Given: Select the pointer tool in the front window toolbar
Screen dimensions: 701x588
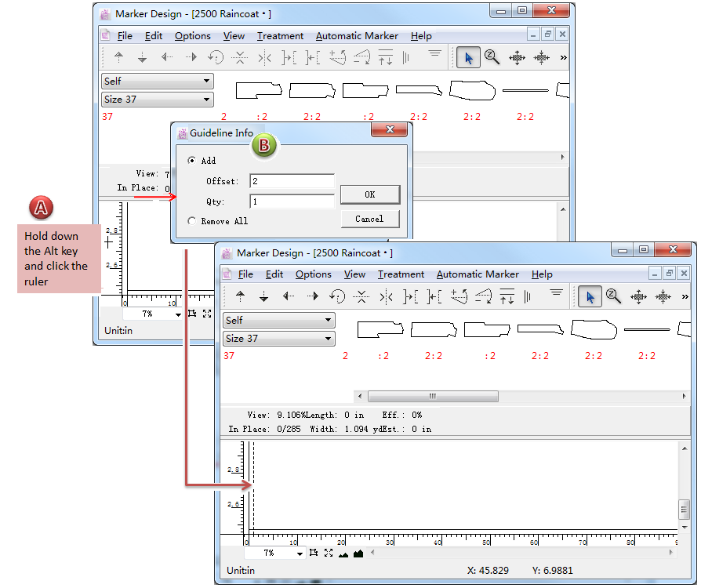Looking at the screenshot, I should [x=590, y=296].
